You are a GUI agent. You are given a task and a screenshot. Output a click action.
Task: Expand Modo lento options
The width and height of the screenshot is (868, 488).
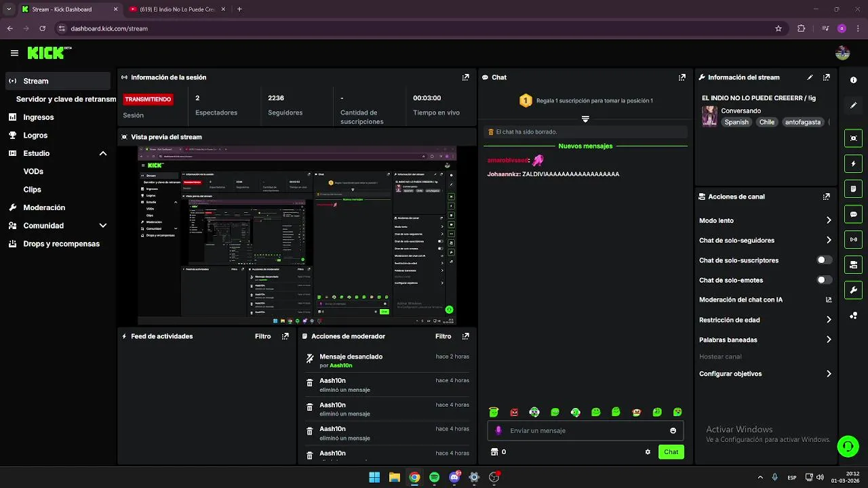(x=829, y=220)
